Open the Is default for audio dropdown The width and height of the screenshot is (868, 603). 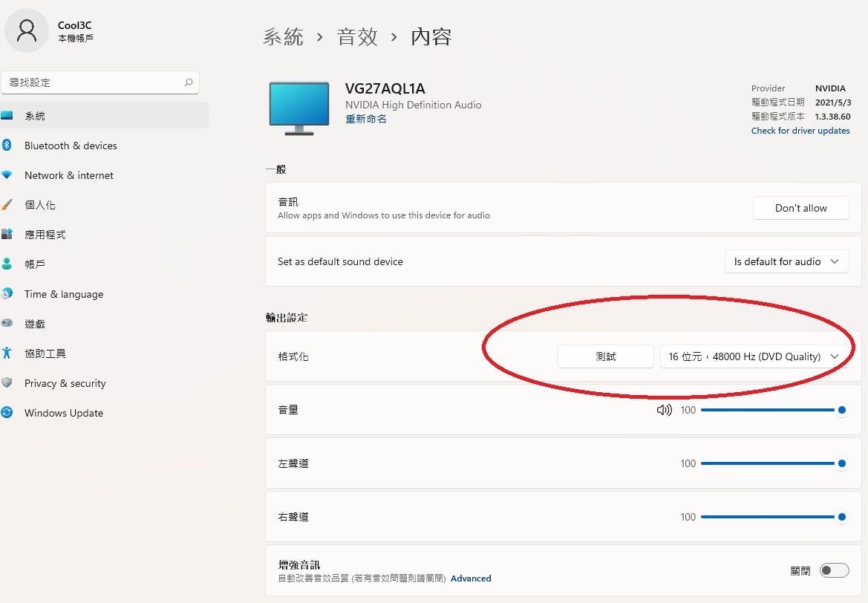pyautogui.click(x=786, y=261)
